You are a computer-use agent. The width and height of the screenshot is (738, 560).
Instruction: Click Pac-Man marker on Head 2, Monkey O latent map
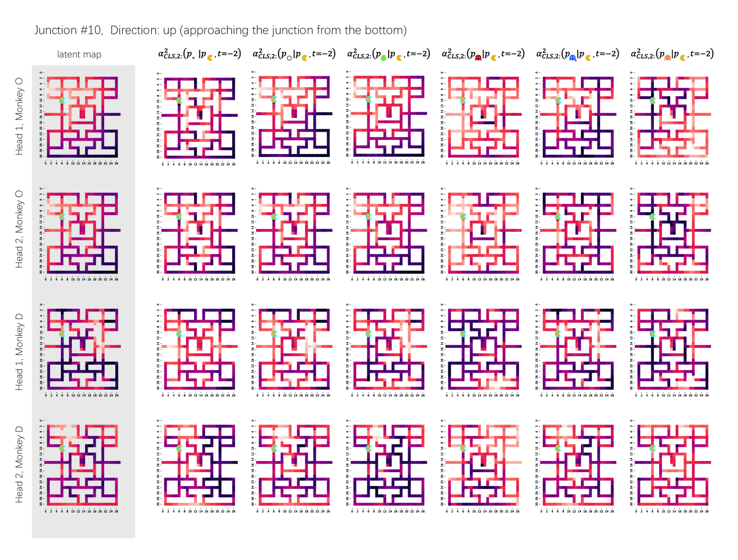62,216
